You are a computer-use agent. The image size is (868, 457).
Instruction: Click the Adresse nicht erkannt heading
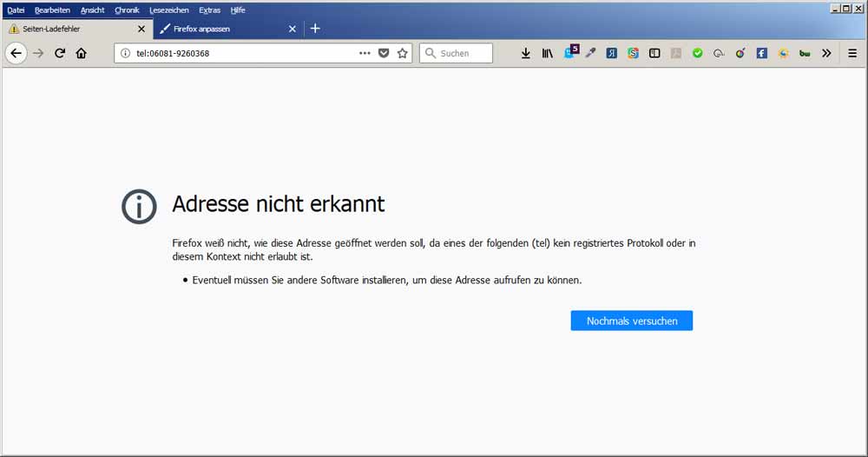[x=279, y=204]
